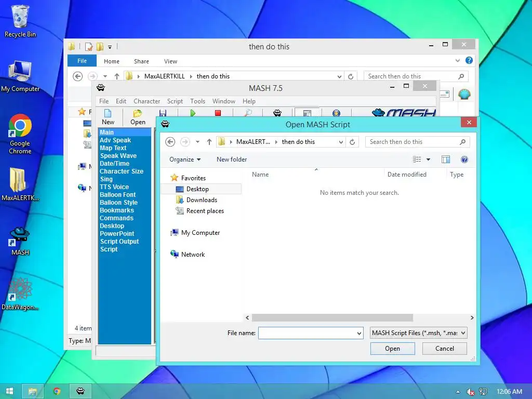Go back in the Open MASH Script dialog

[170, 142]
